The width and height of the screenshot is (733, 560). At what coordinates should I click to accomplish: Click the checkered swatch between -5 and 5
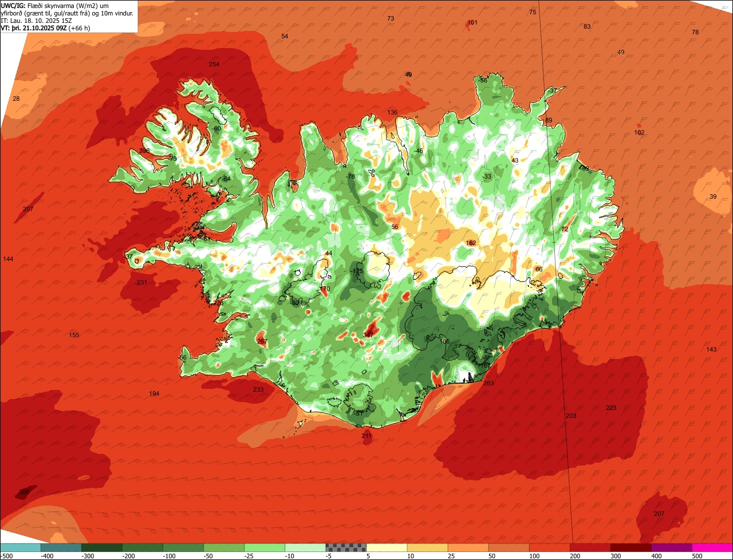point(346,547)
